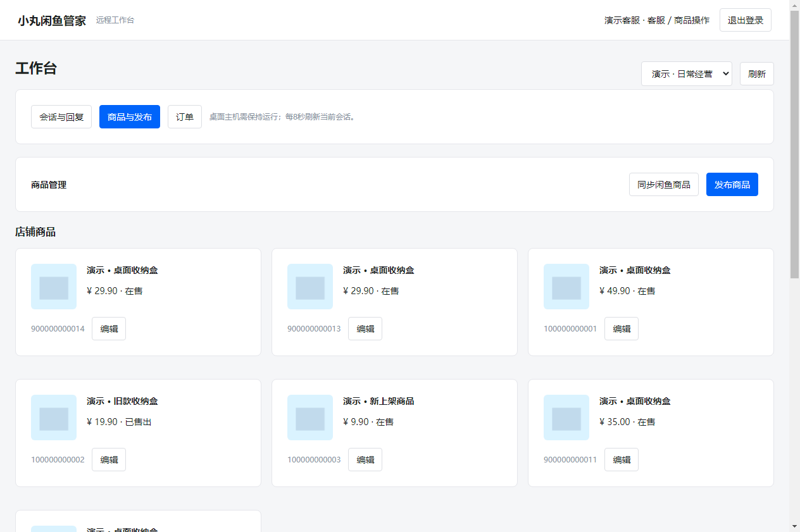Open the 演示·日常经营 dropdown
This screenshot has width=800, height=532.
(687, 74)
